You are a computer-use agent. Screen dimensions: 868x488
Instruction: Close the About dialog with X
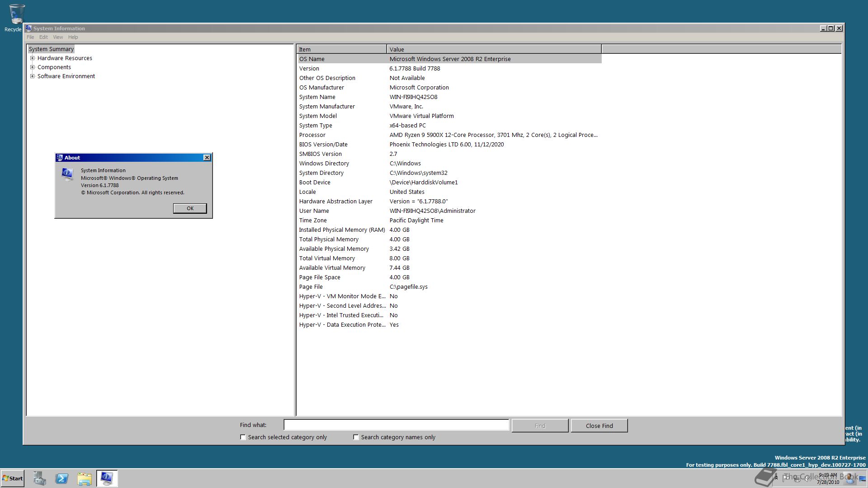pos(207,158)
